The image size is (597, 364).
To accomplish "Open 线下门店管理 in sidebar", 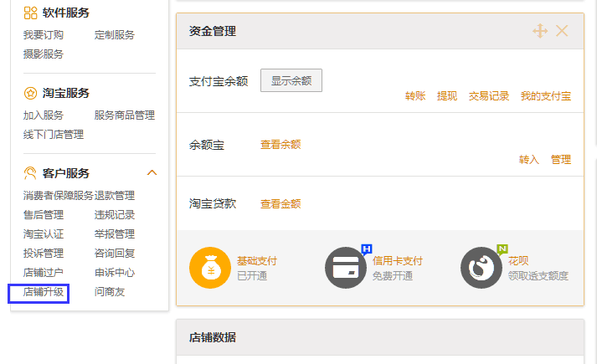I will point(54,134).
